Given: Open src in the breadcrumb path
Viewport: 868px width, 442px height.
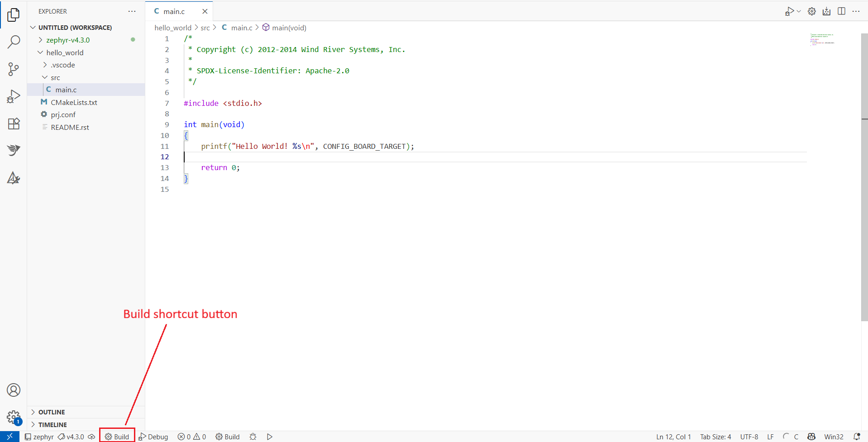Looking at the screenshot, I should [x=205, y=28].
